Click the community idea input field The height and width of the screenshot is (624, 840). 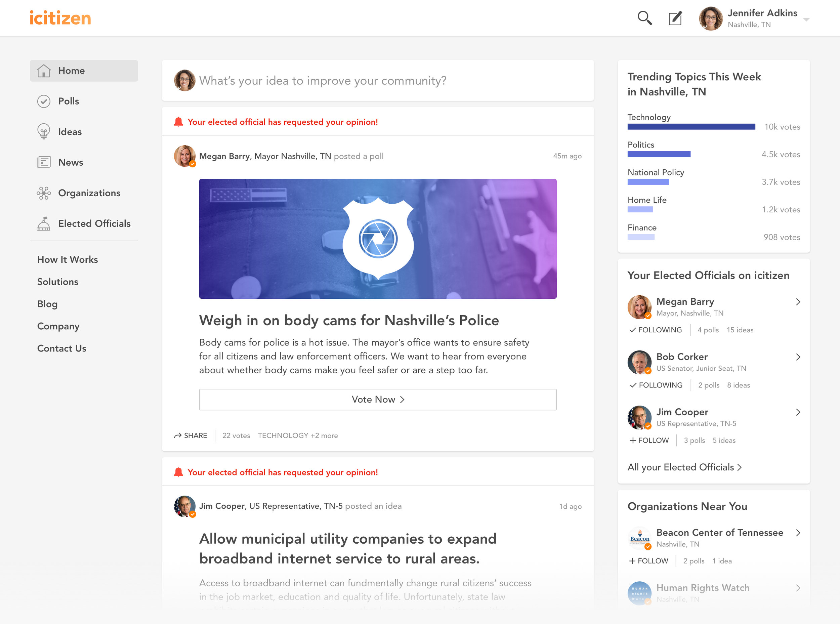pyautogui.click(x=378, y=80)
